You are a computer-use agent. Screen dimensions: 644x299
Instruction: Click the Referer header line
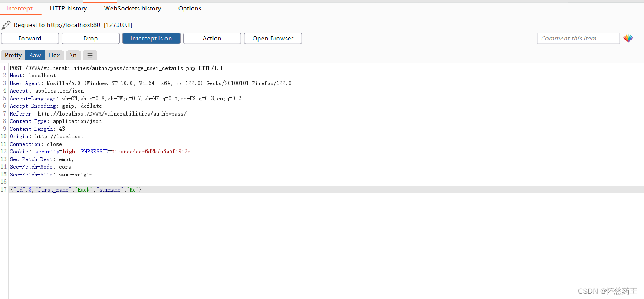98,114
